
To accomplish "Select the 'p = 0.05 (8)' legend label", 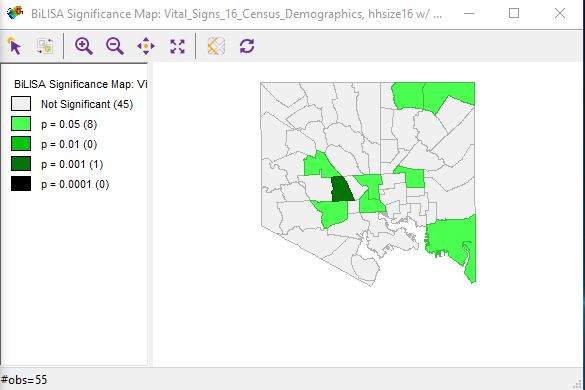I will 69,124.
